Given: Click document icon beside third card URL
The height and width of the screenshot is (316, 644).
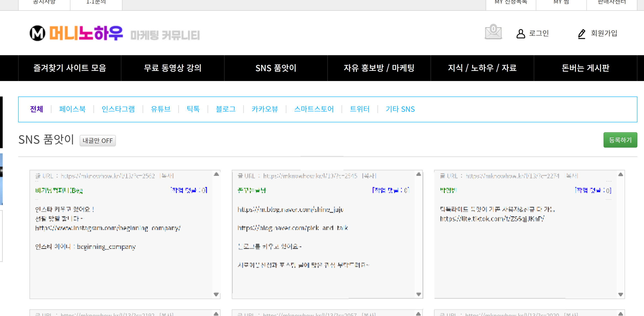Looking at the screenshot, I should tap(442, 176).
